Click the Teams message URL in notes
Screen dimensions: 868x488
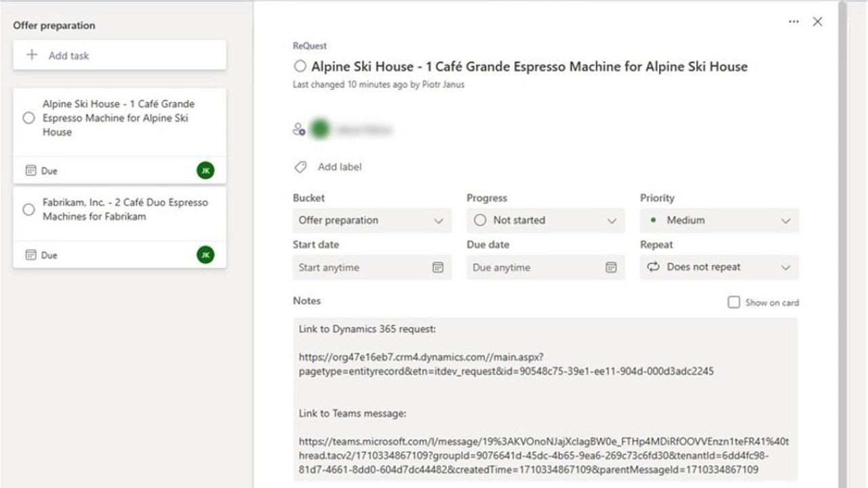[544, 455]
